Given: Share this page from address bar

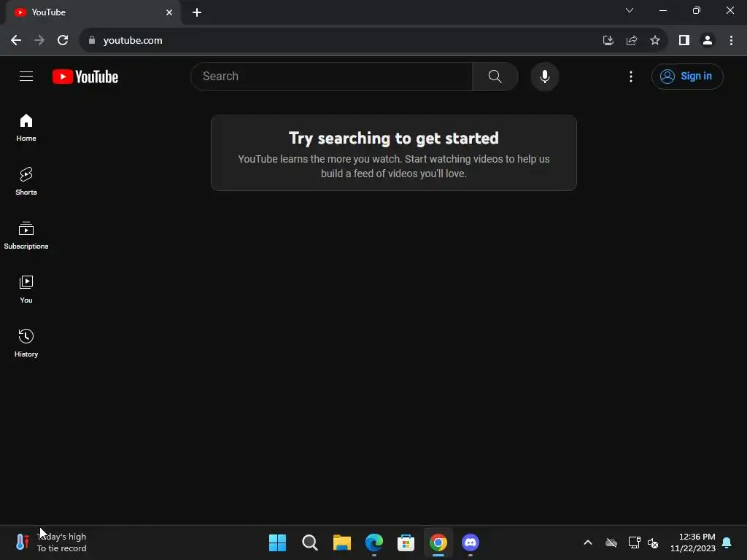Looking at the screenshot, I should [x=632, y=41].
